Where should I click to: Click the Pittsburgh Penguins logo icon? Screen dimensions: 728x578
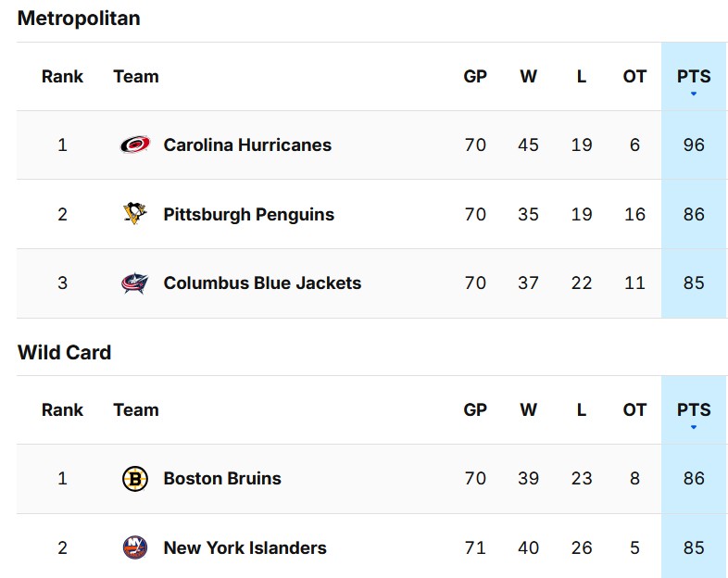[x=135, y=214]
